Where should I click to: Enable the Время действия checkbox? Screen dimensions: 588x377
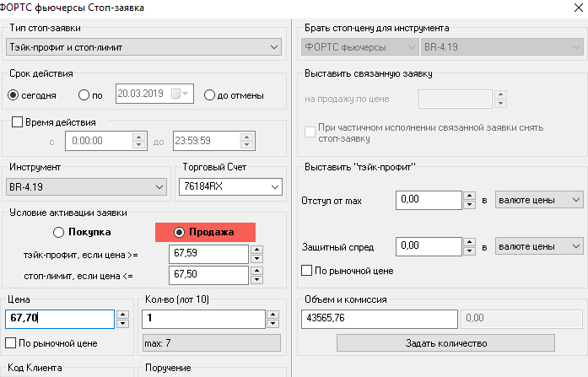[x=18, y=123]
